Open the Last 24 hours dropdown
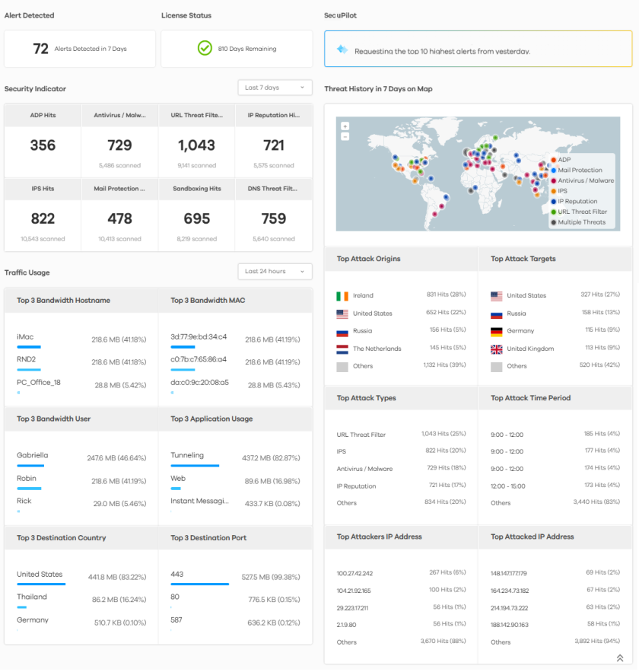Screen dimensions: 639x672 click(x=275, y=272)
